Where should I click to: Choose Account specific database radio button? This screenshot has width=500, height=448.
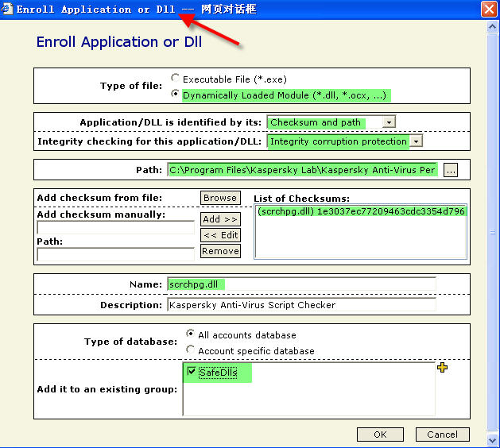(190, 350)
